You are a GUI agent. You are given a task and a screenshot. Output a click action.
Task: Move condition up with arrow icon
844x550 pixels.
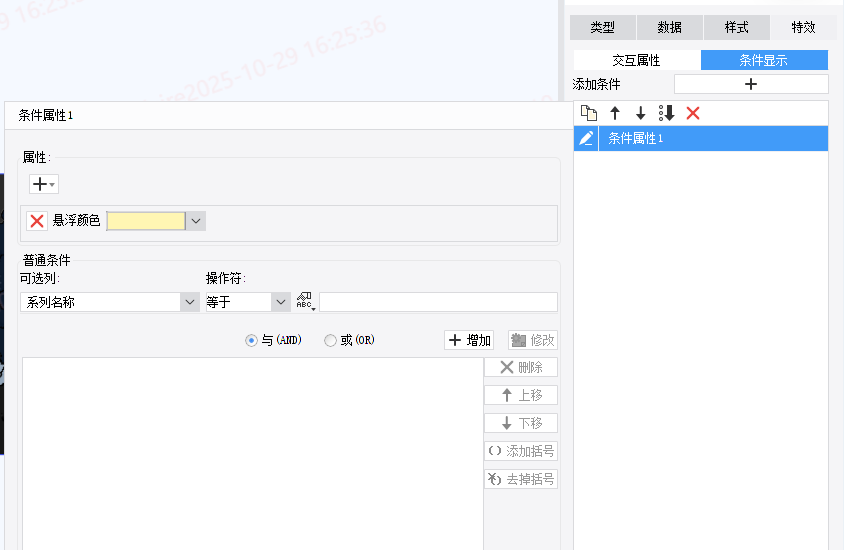pos(615,113)
